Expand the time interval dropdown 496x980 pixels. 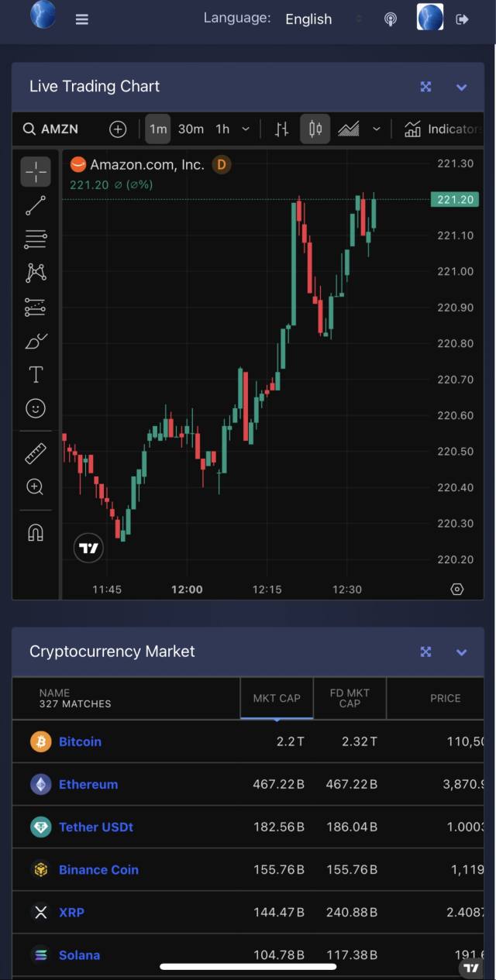(x=246, y=129)
